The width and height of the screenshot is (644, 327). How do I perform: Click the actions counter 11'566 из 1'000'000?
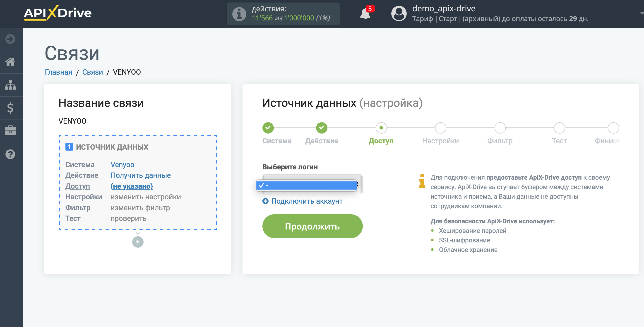tap(291, 18)
